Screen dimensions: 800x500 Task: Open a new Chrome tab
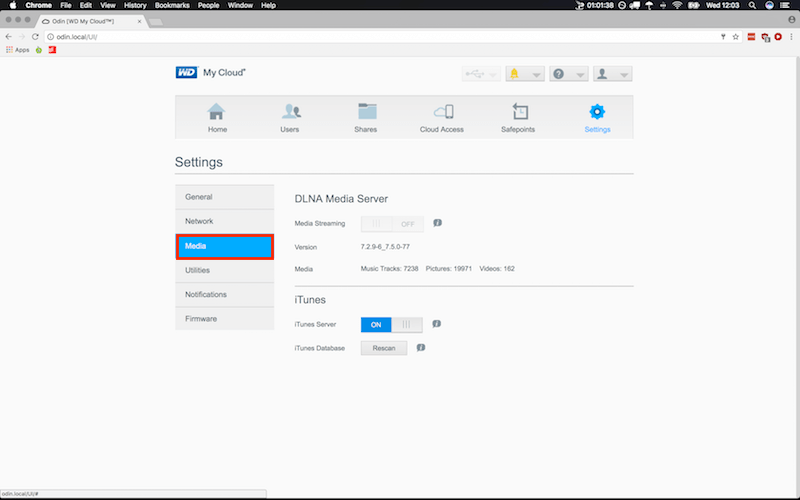[156, 22]
